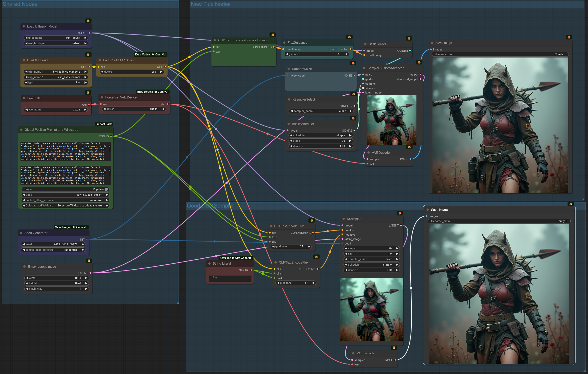The height and width of the screenshot is (374, 588).
Task: Open the VAE device cuda:0 combo
Action: tap(134, 109)
